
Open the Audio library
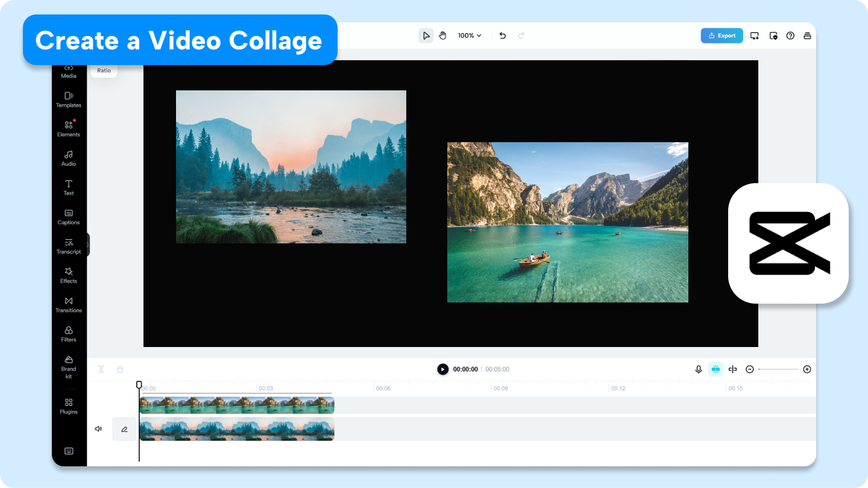[68, 158]
